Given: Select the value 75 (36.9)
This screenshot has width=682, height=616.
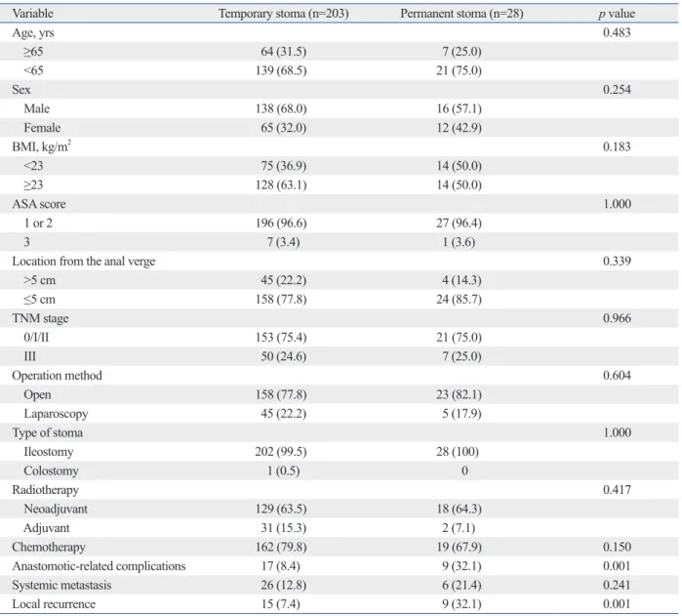Looking at the screenshot, I should tap(284, 166).
